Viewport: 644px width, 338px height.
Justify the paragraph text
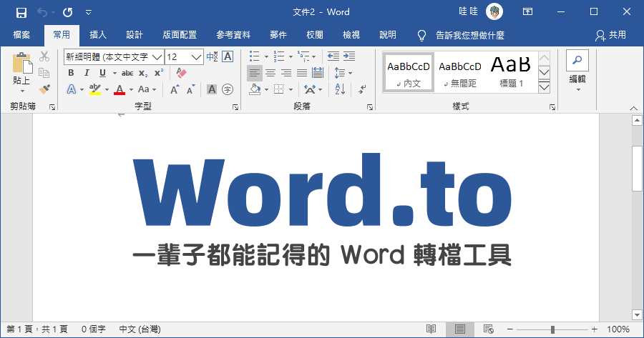tap(302, 73)
